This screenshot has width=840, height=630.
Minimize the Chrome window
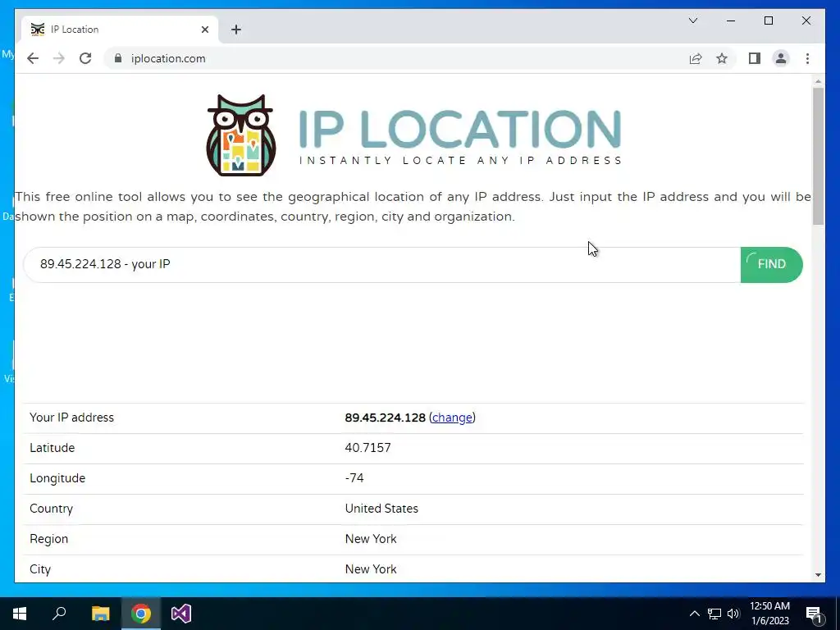click(731, 21)
